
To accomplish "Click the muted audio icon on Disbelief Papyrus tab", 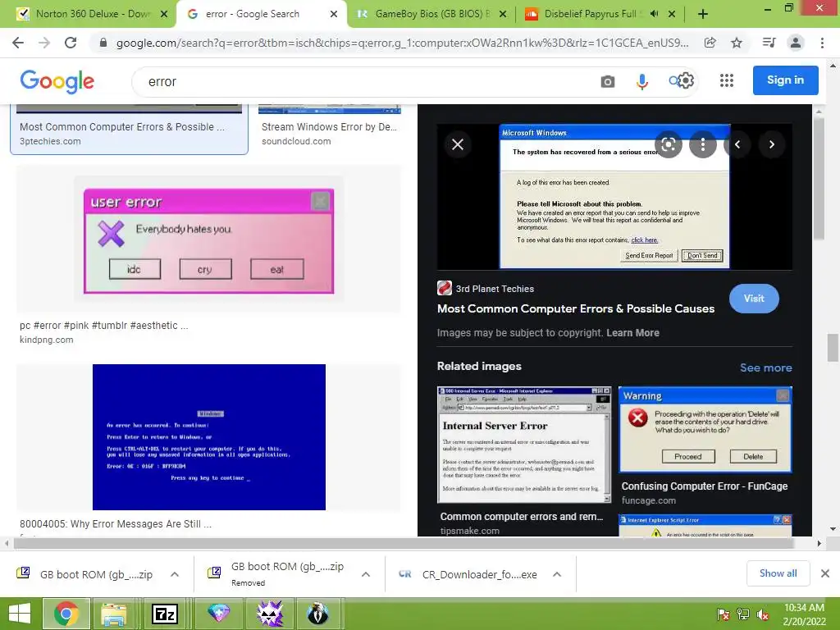I will (654, 14).
